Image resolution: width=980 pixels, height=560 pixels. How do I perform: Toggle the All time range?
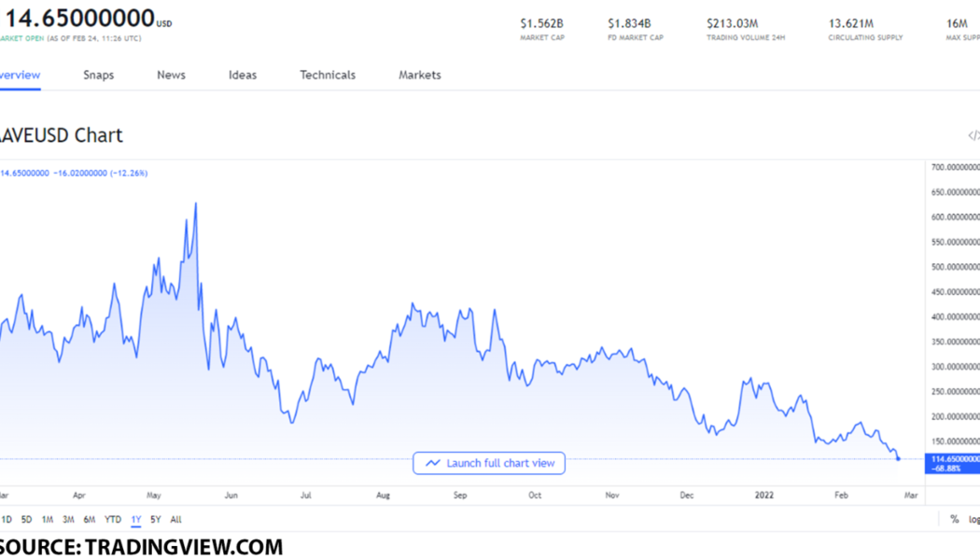point(175,520)
